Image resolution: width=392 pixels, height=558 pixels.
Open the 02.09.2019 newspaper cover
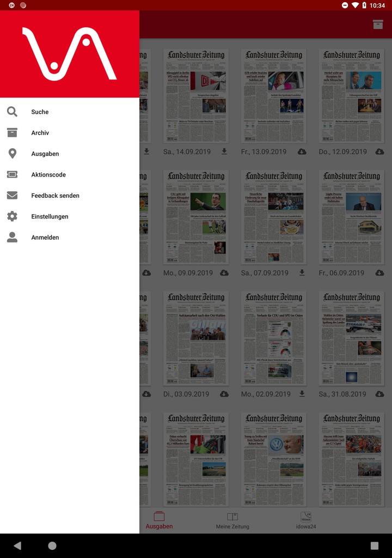click(273, 338)
